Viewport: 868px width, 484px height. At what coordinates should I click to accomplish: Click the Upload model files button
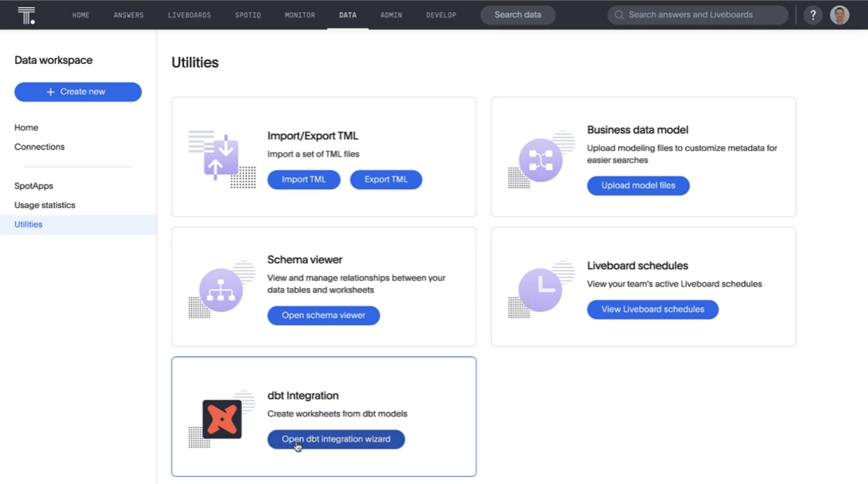click(638, 186)
